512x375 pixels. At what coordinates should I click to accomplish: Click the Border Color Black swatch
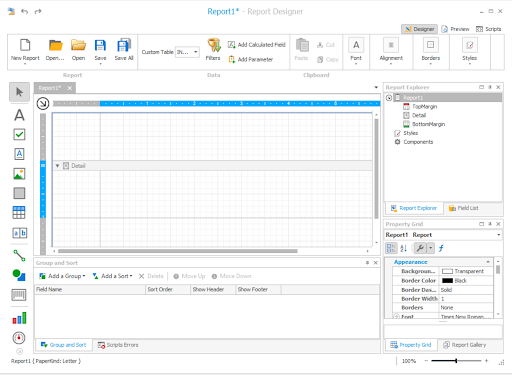447,280
